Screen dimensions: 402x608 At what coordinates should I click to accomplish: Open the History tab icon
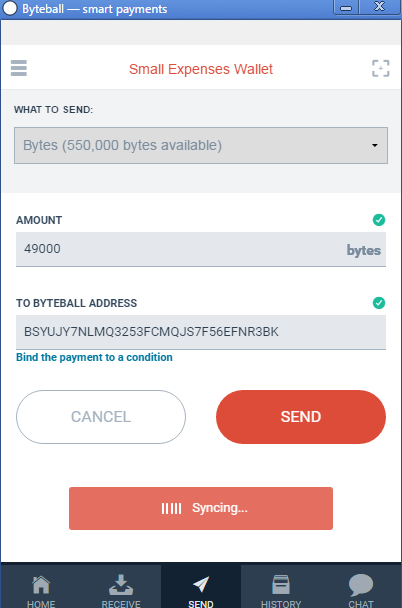tap(281, 585)
